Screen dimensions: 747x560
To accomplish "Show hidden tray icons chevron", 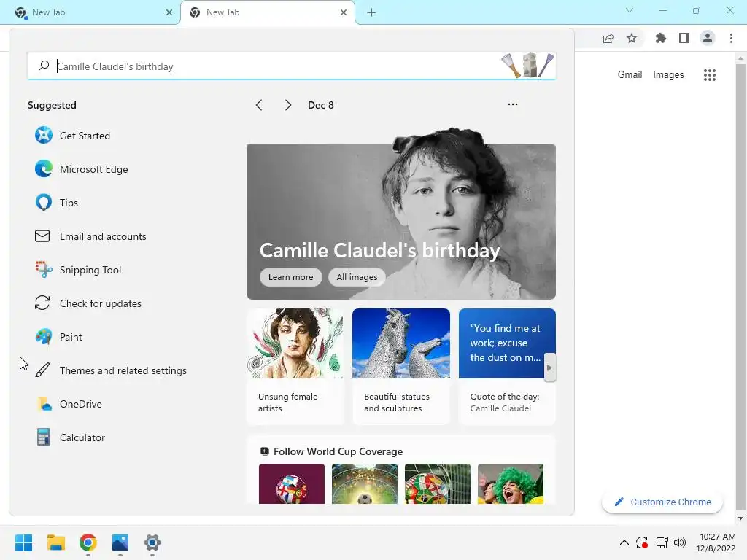I will pos(624,542).
